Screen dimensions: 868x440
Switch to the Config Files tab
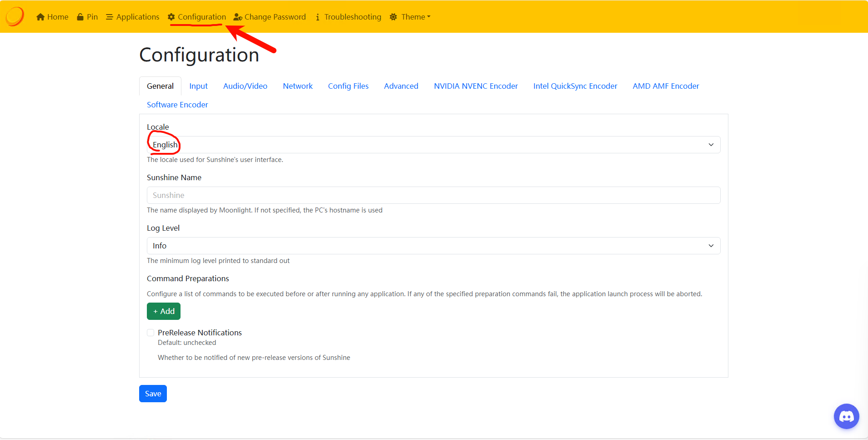coord(348,86)
